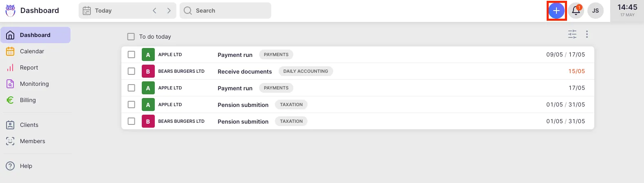Check the Receive documents task checkbox
Image resolution: width=644 pixels, height=183 pixels.
[131, 71]
